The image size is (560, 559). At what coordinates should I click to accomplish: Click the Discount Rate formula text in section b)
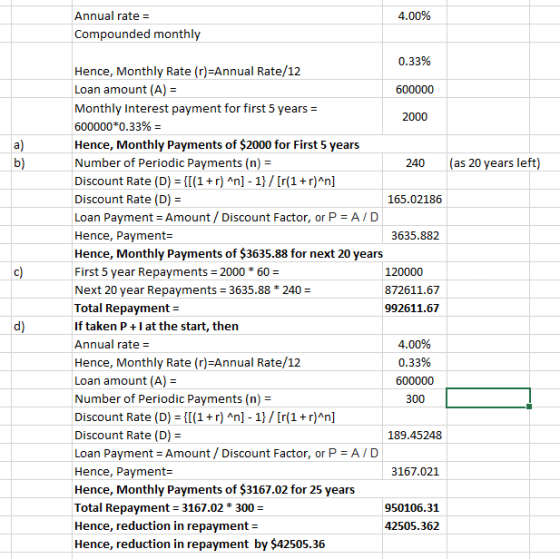205,181
